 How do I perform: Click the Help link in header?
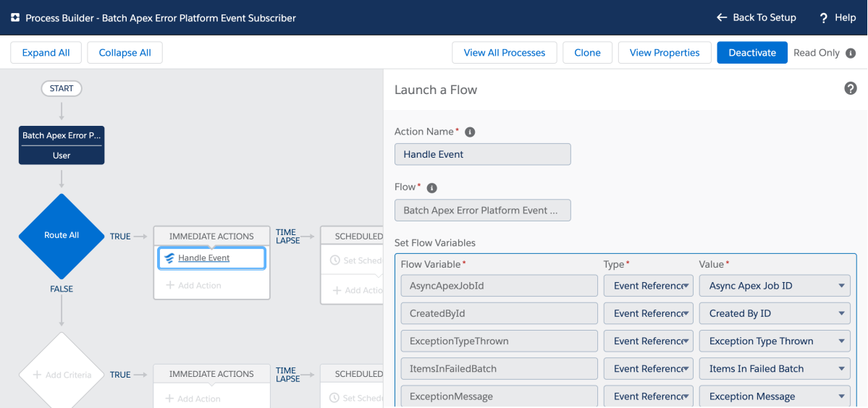coord(838,17)
